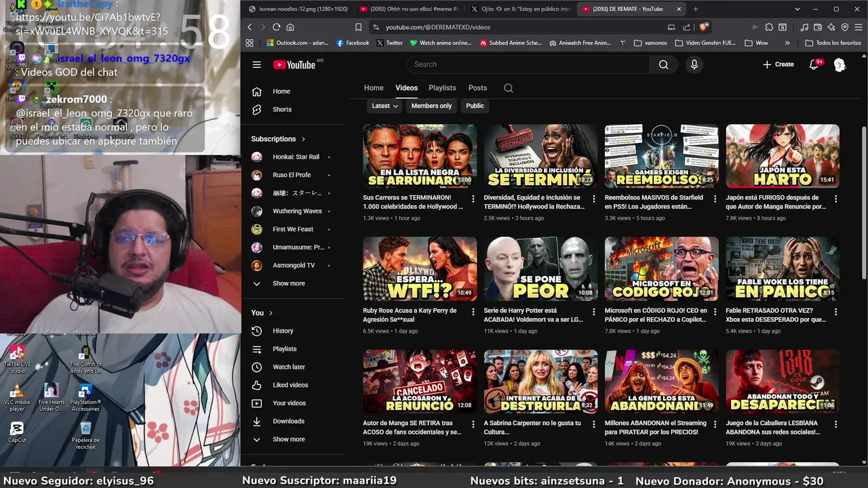
Task: Reload the page in browser toolbar
Action: 276,27
